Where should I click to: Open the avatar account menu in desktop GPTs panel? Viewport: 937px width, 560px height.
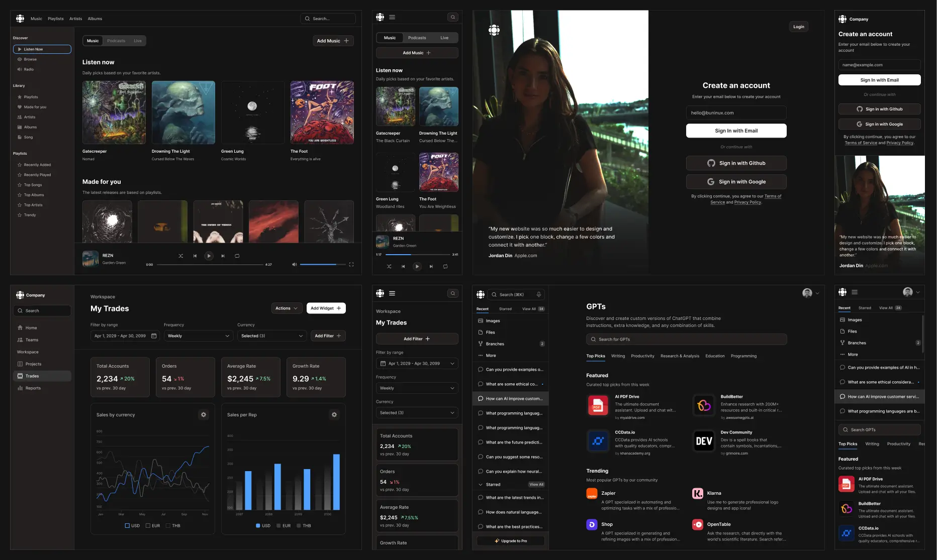(811, 293)
